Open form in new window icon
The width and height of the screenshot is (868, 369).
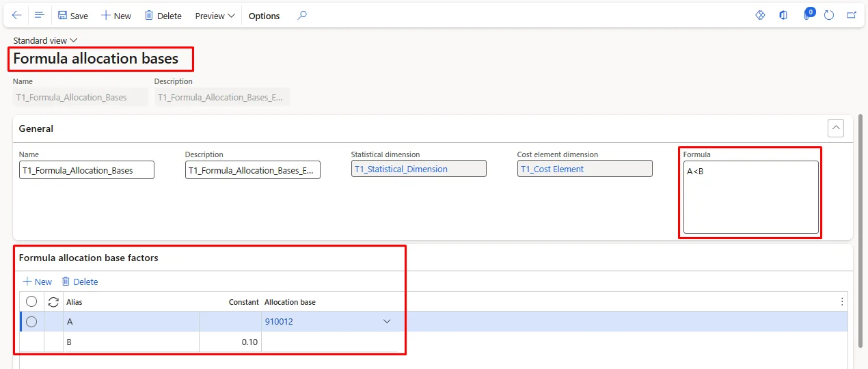pyautogui.click(x=852, y=15)
